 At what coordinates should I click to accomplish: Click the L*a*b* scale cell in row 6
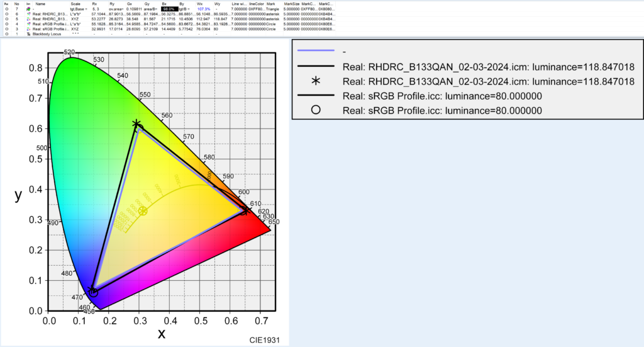pyautogui.click(x=75, y=14)
